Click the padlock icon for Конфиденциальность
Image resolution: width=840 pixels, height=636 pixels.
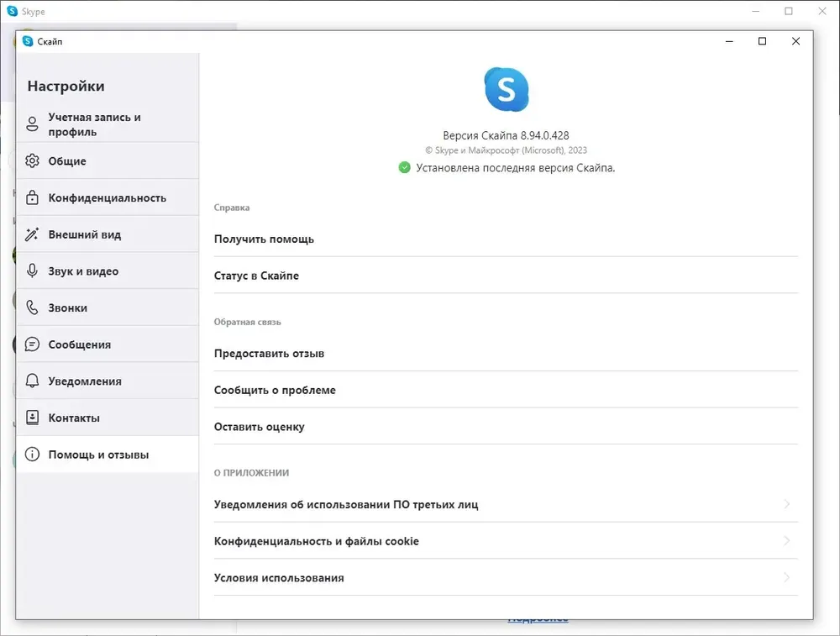point(32,197)
